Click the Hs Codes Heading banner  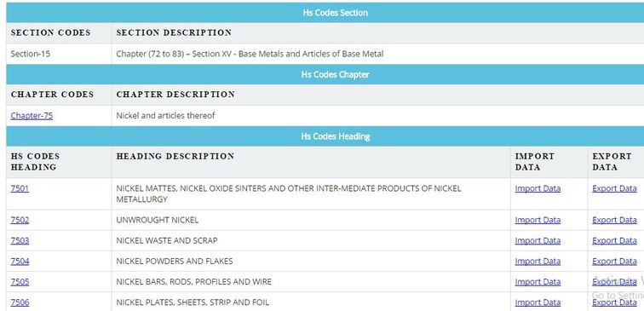click(325, 136)
